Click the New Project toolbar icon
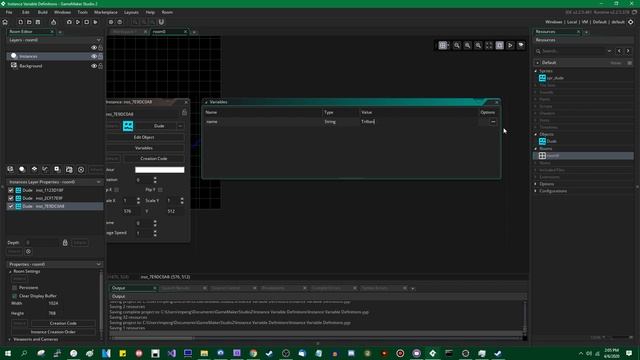Viewport: 640px width, 360px height. (x=20, y=22)
